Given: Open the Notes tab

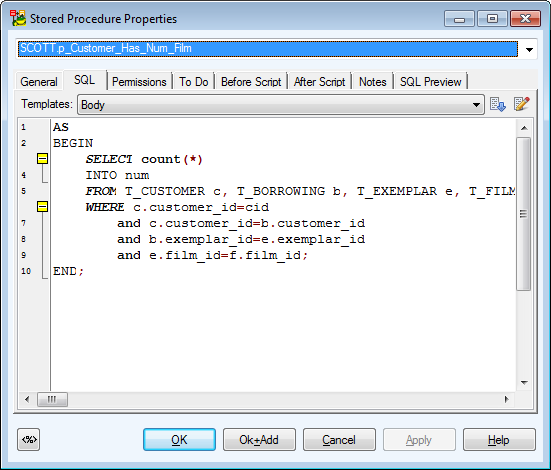Looking at the screenshot, I should 372,82.
